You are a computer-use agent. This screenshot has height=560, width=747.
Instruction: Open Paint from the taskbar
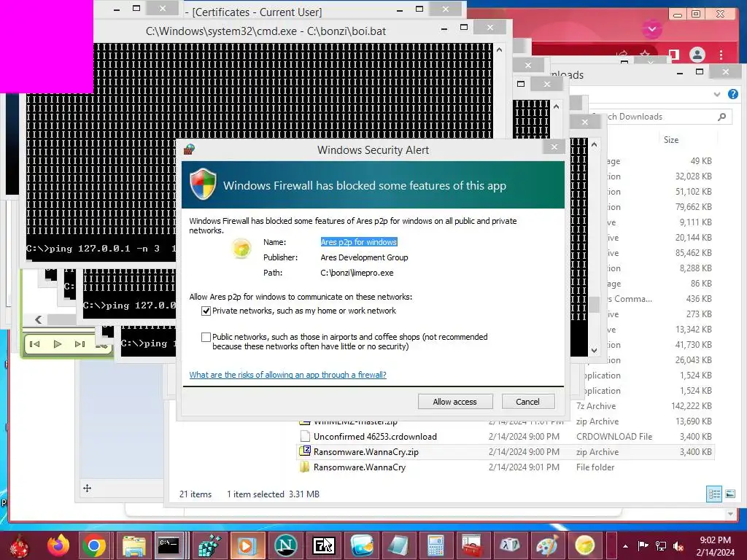[x=547, y=545]
